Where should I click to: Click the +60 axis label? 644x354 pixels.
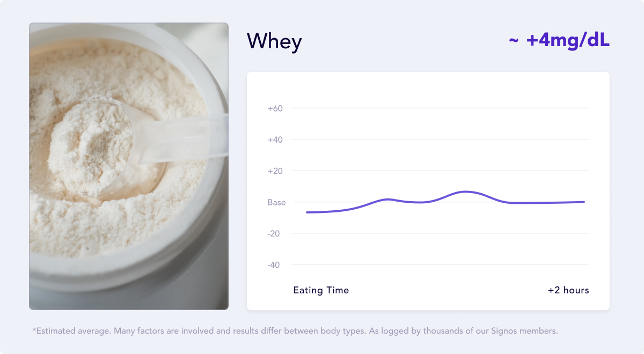(275, 108)
